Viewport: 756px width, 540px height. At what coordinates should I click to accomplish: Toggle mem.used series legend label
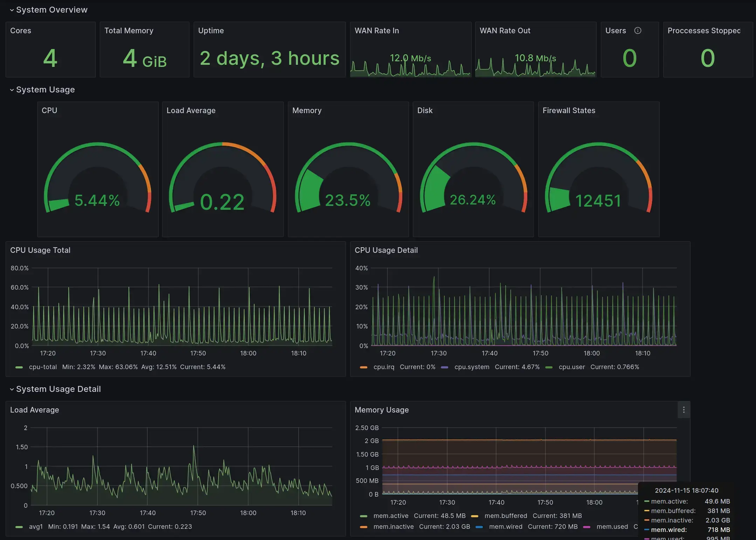[612, 527]
